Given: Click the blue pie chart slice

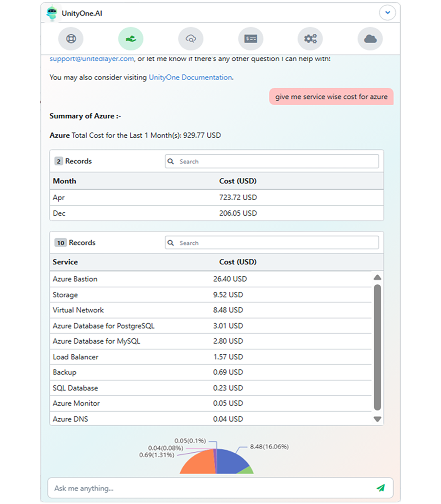Looking at the screenshot, I should click(x=230, y=461).
